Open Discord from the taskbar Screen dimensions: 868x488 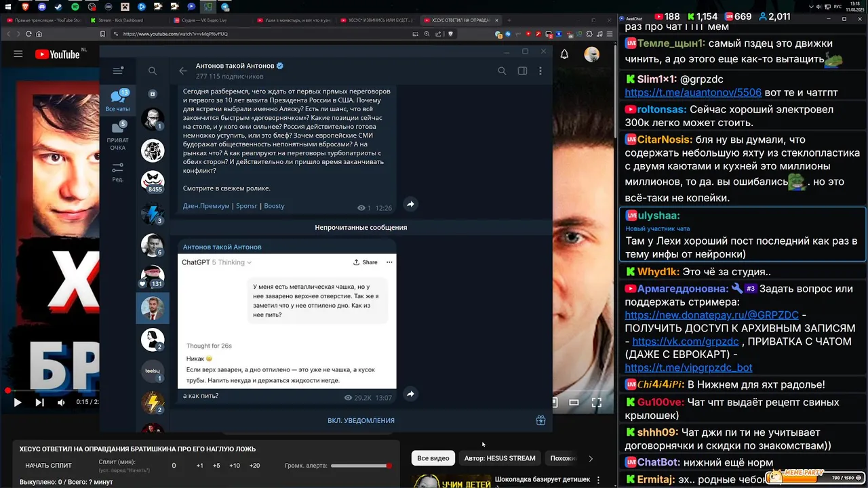point(43,7)
